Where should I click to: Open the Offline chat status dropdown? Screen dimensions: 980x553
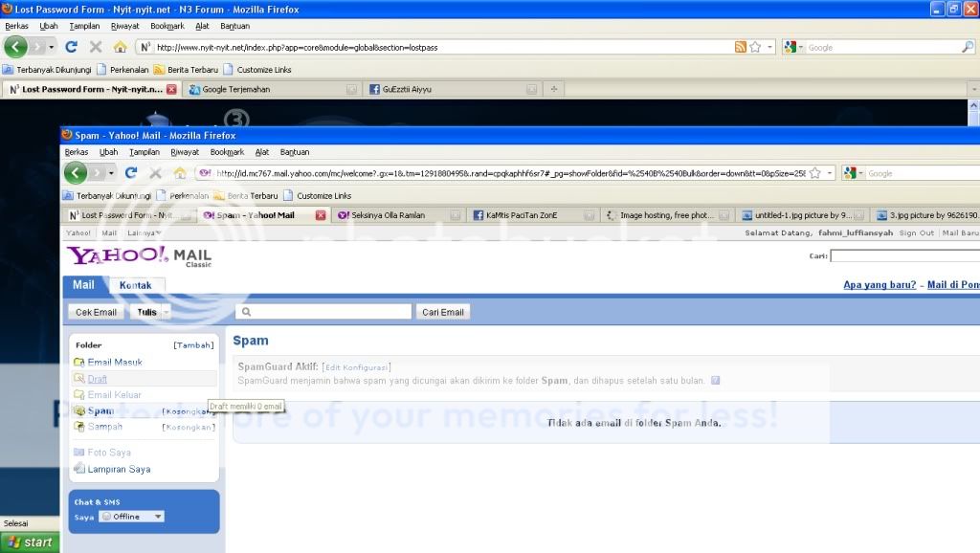(x=158, y=516)
